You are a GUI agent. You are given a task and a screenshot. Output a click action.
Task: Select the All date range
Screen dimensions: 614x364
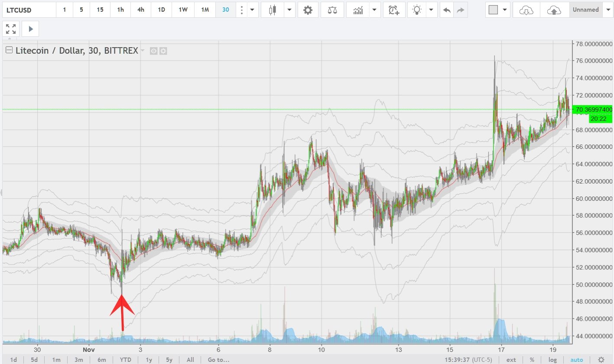[190, 360]
